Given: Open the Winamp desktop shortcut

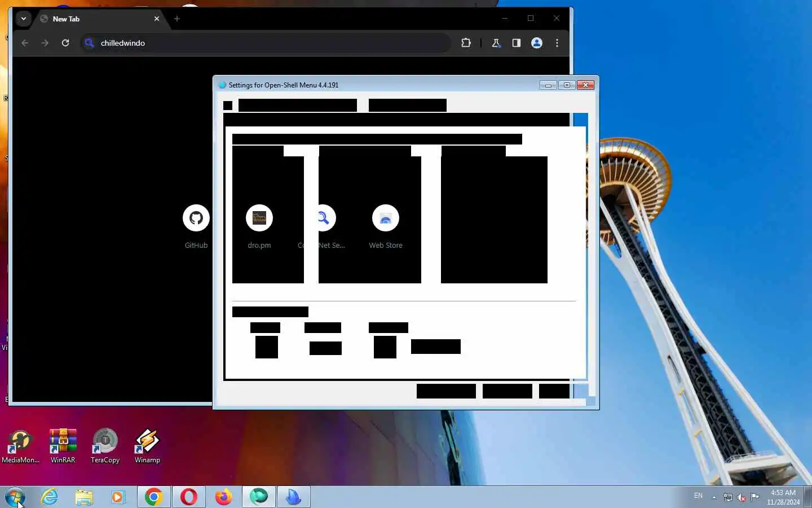Looking at the screenshot, I should [147, 446].
